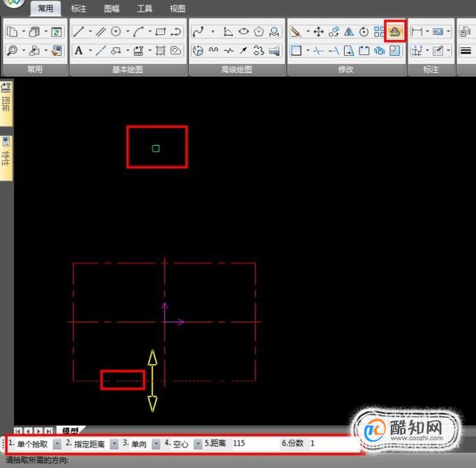476x468 pixels.
Task: Select the Trim tool in Modify group
Action: point(318,50)
